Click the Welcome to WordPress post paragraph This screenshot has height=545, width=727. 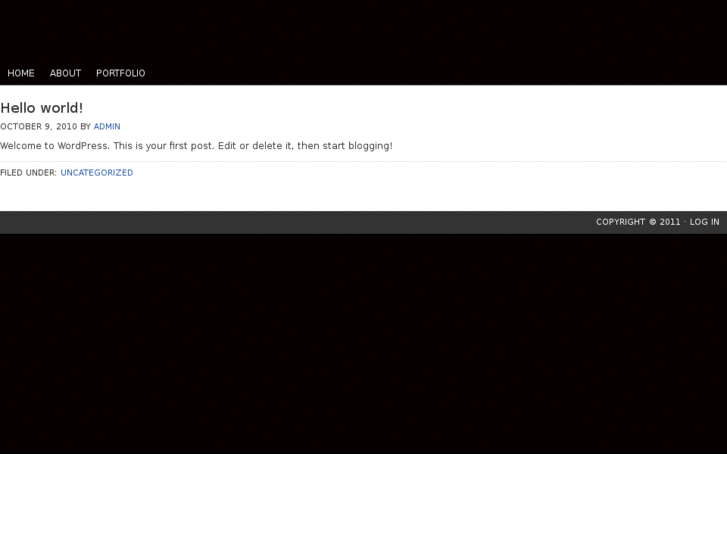tap(196, 146)
